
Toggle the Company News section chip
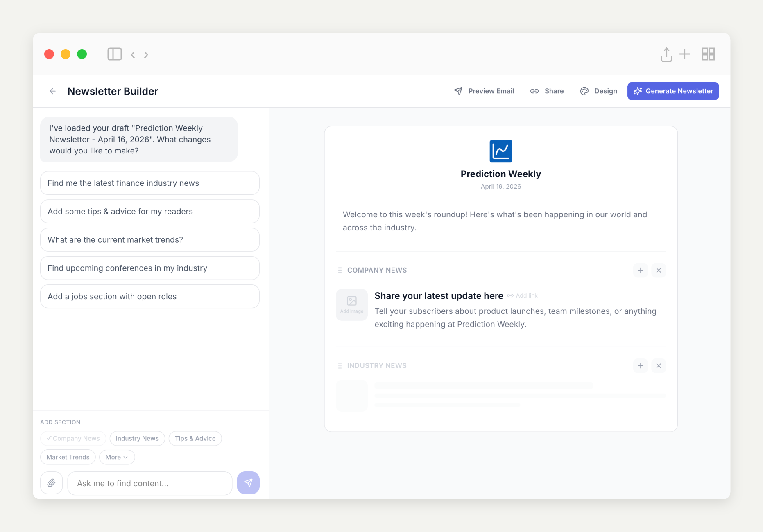click(x=73, y=438)
